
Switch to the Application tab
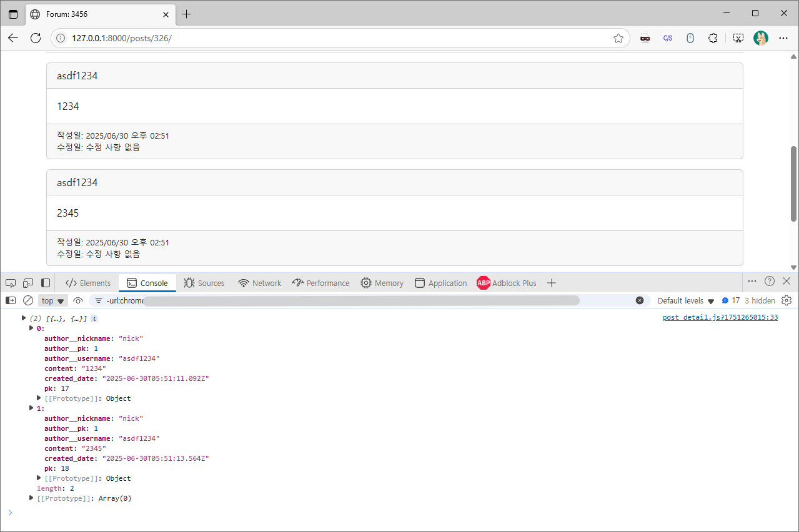[441, 283]
